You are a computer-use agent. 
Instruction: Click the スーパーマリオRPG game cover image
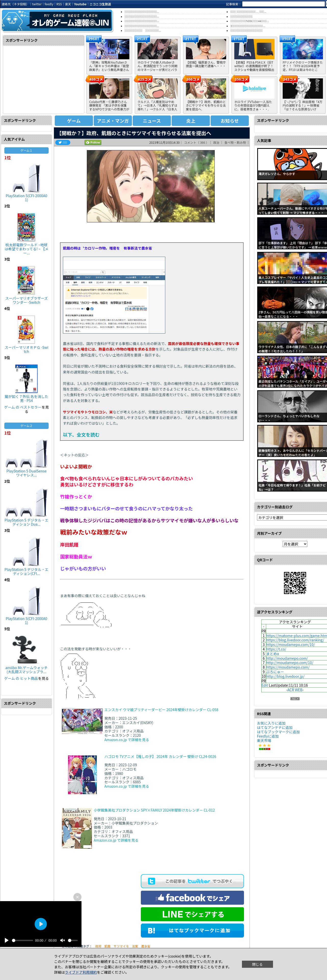[x=26, y=329]
